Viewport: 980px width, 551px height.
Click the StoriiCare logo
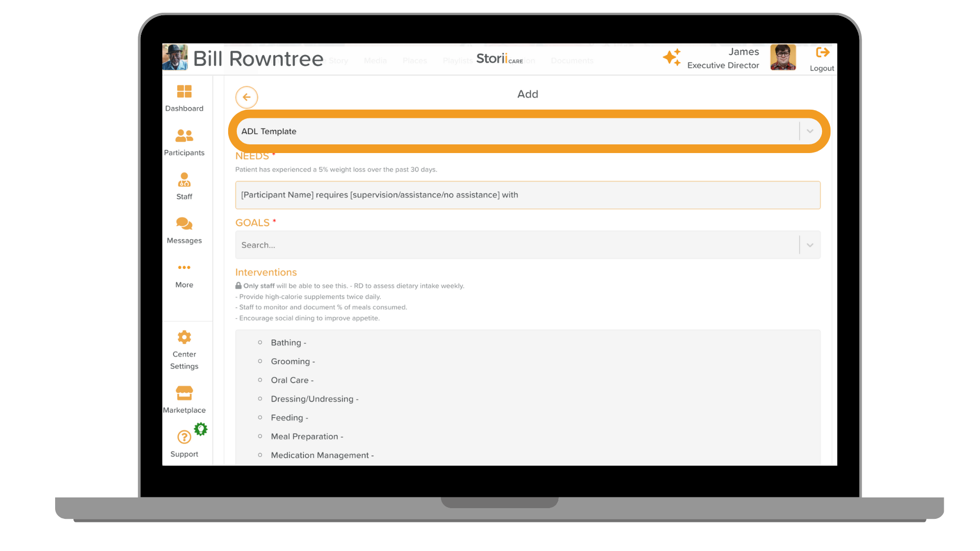click(499, 59)
